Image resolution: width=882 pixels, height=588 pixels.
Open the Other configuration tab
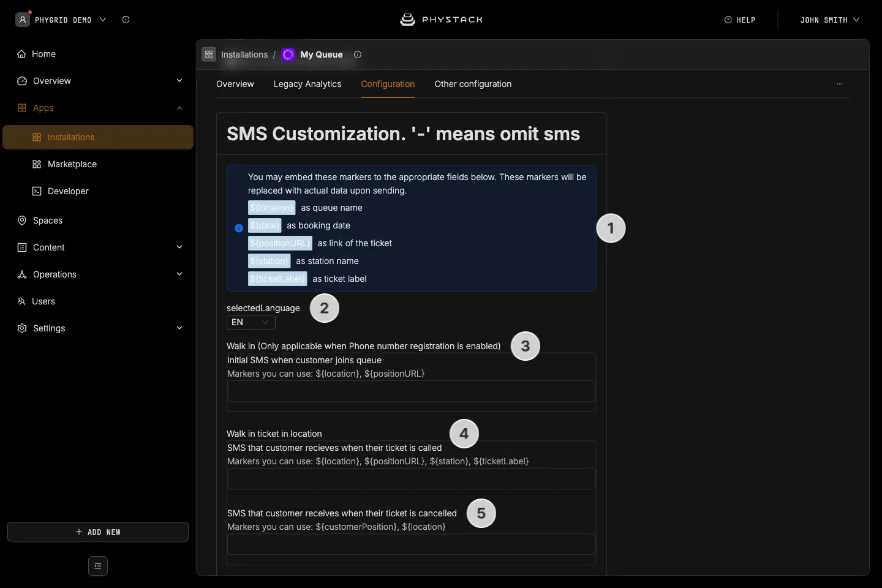473,84
